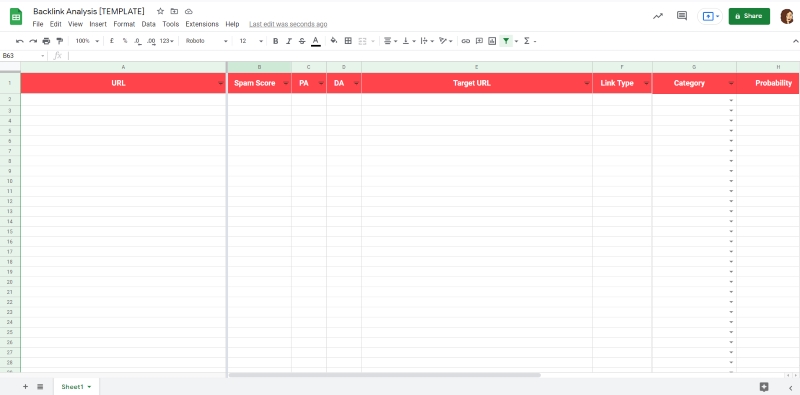This screenshot has height=395, width=800.
Task: Insert a chart from toolbar
Action: tap(492, 41)
